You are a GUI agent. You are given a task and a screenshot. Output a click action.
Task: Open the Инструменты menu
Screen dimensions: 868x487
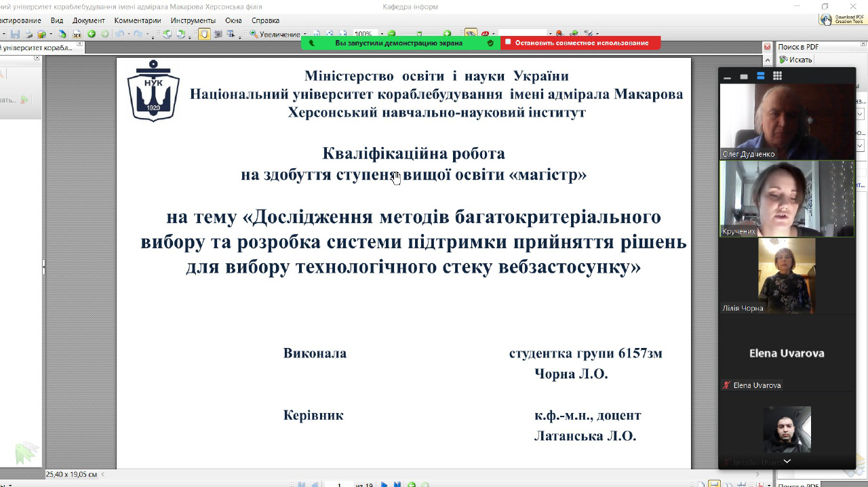(x=193, y=20)
